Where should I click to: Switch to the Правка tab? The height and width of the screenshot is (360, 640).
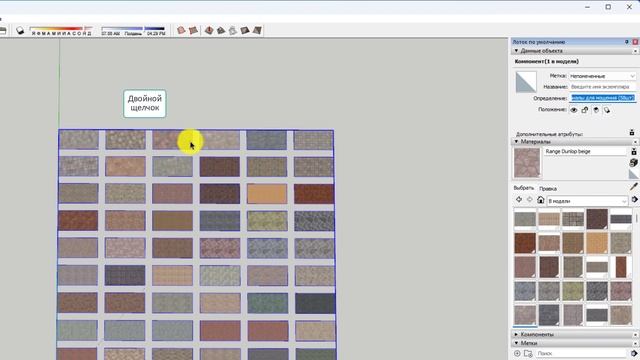click(548, 189)
